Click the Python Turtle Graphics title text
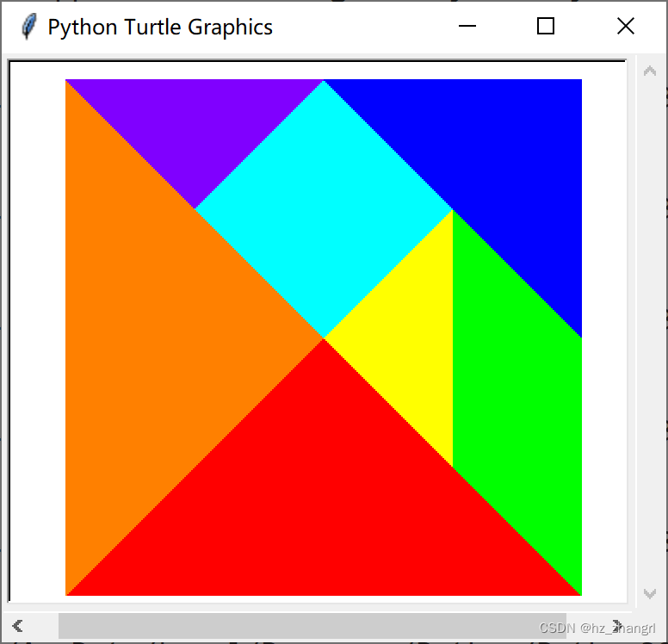Image resolution: width=668 pixels, height=644 pixels. coord(160,28)
